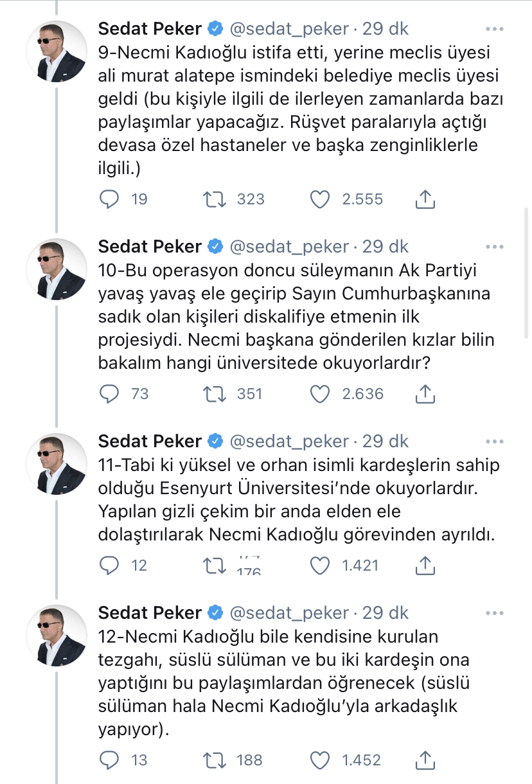Open @sedat_peker handle on tweet 10

coord(289,247)
